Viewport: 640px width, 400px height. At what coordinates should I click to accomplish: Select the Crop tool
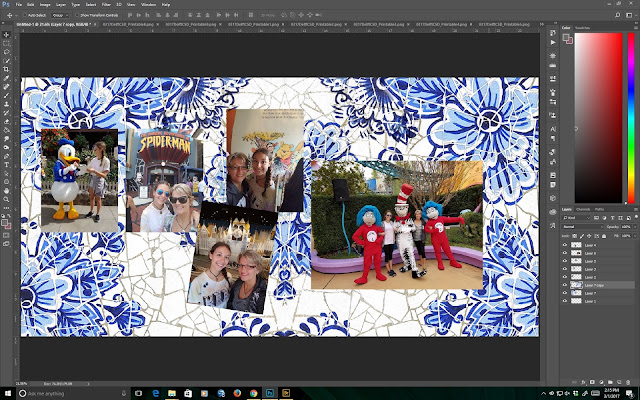(7, 69)
